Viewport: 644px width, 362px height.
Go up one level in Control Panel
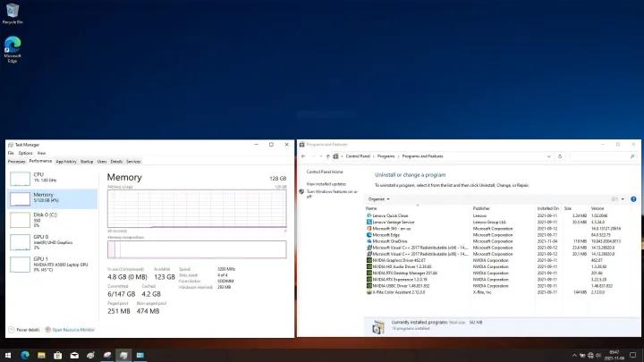point(327,156)
